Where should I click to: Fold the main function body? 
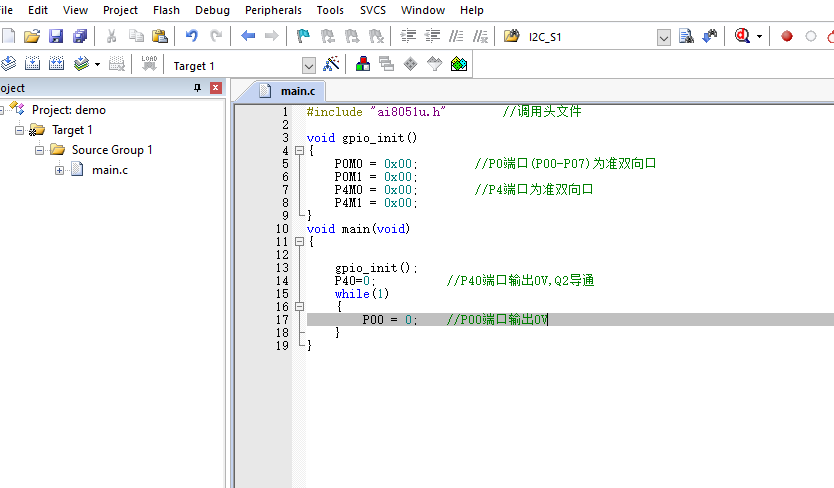[299, 242]
